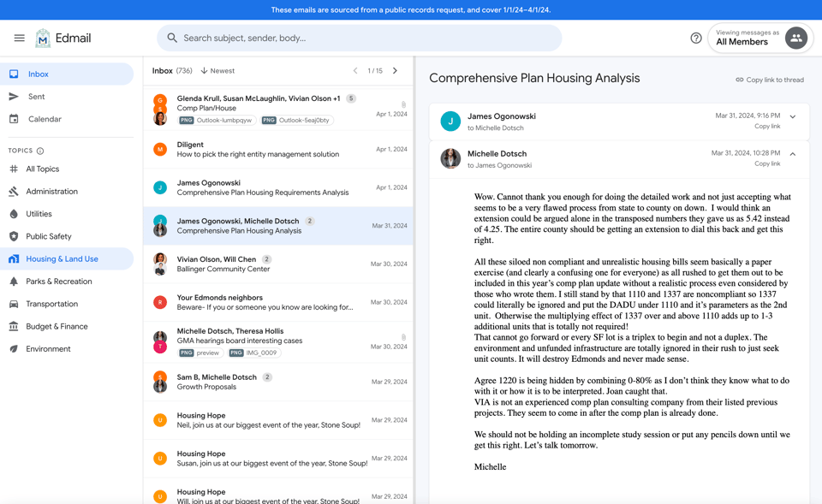This screenshot has width=822, height=504.
Task: Click the Transportation car icon
Action: tap(12, 303)
